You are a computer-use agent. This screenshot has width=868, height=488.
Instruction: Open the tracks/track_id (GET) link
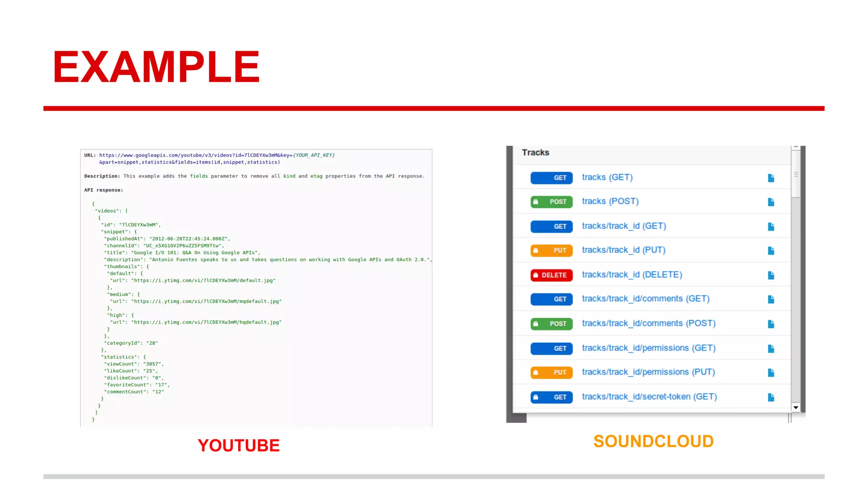click(x=623, y=226)
